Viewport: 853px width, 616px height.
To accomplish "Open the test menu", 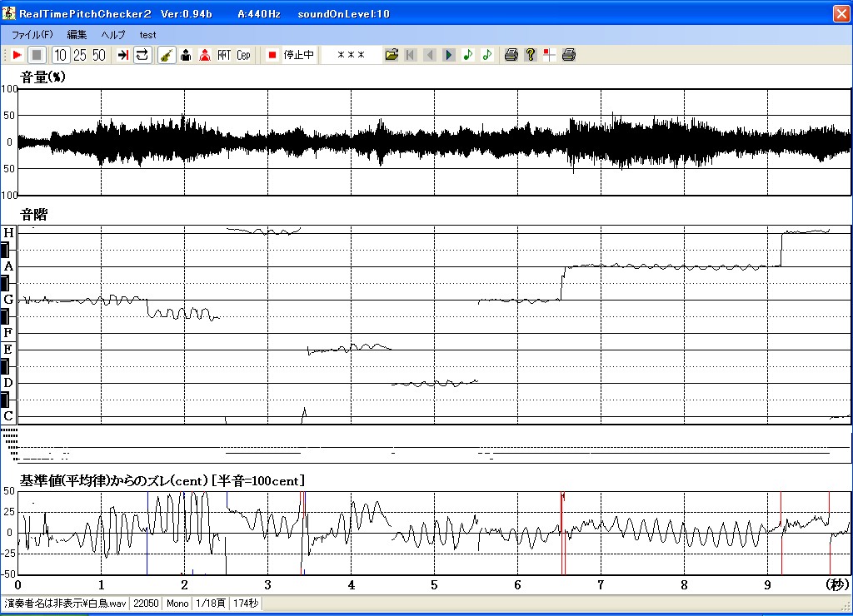I will tap(147, 35).
